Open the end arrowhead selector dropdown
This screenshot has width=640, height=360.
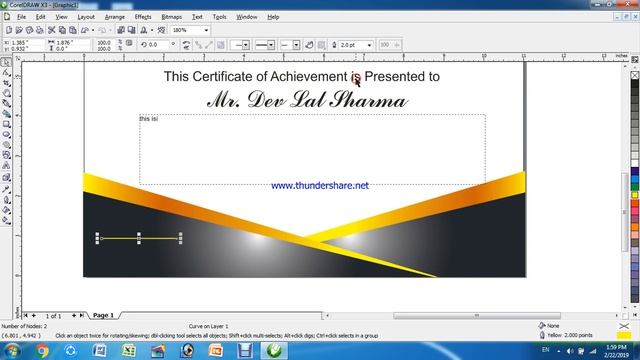[296, 45]
